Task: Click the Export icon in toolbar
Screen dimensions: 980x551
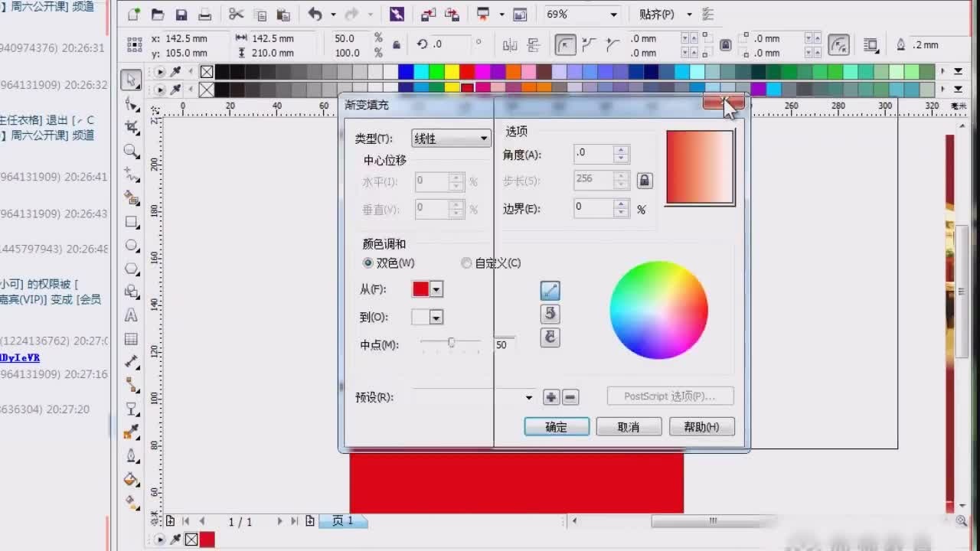Action: tap(452, 15)
